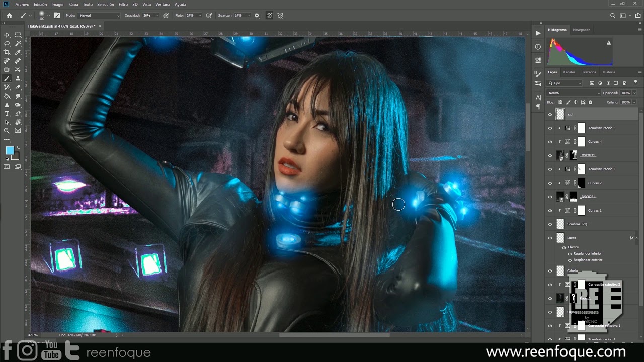Open layer Opacidad 100% dropdown arrow
644x362 pixels.
634,93
